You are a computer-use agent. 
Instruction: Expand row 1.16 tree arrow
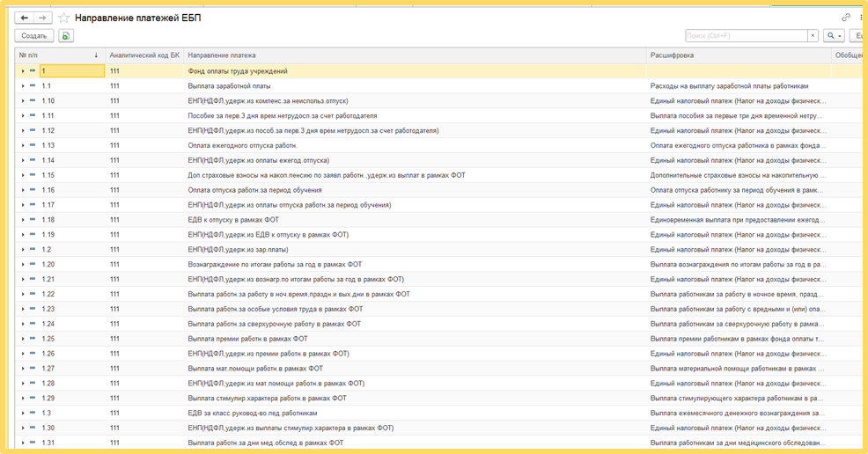(23, 190)
